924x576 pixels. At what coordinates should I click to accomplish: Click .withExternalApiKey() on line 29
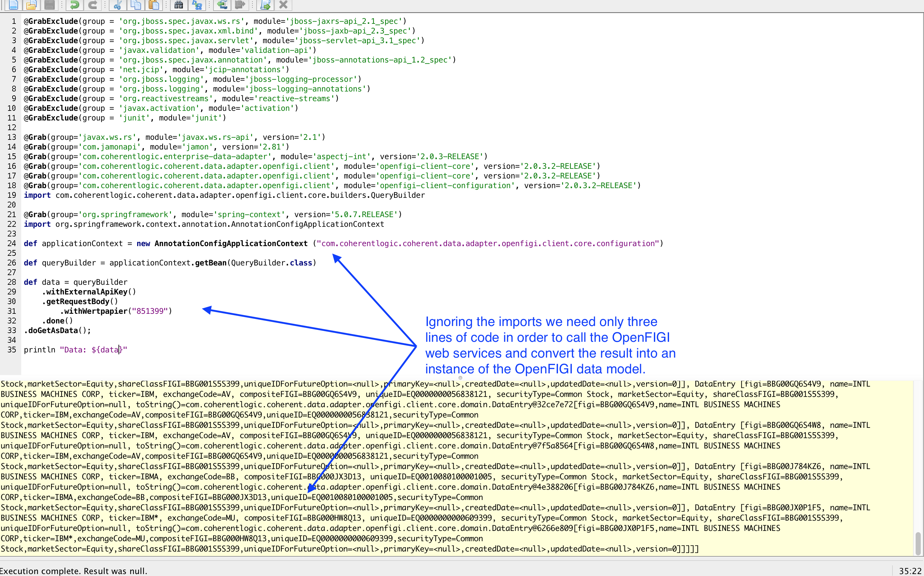(89, 292)
